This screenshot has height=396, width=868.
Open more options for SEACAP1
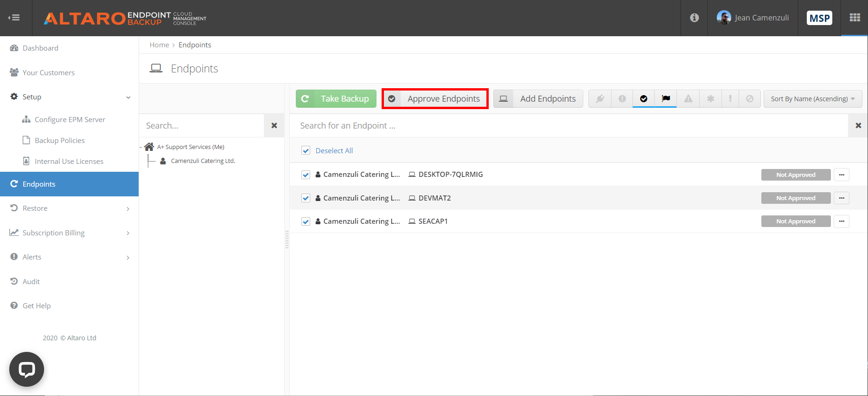842,221
